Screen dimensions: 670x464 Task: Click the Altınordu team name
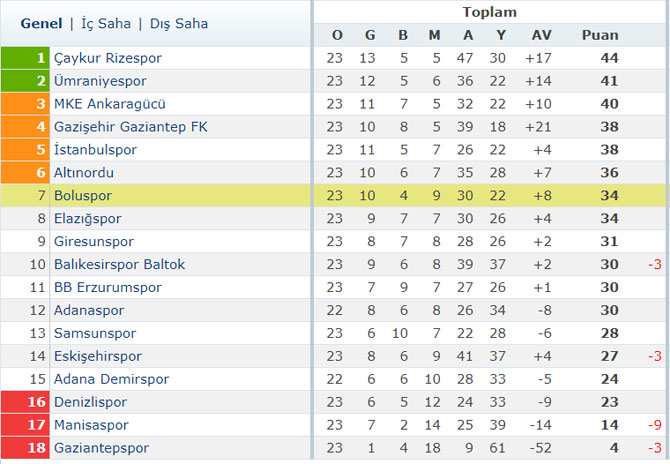tap(84, 173)
